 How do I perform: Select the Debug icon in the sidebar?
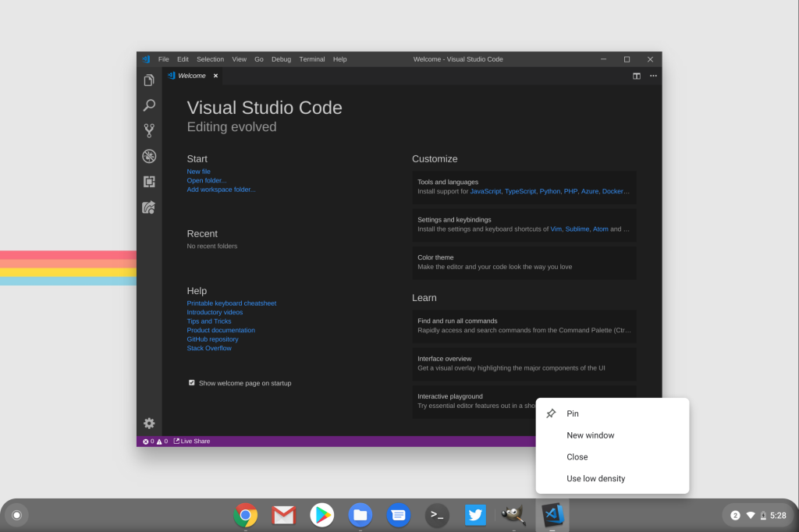pyautogui.click(x=148, y=156)
